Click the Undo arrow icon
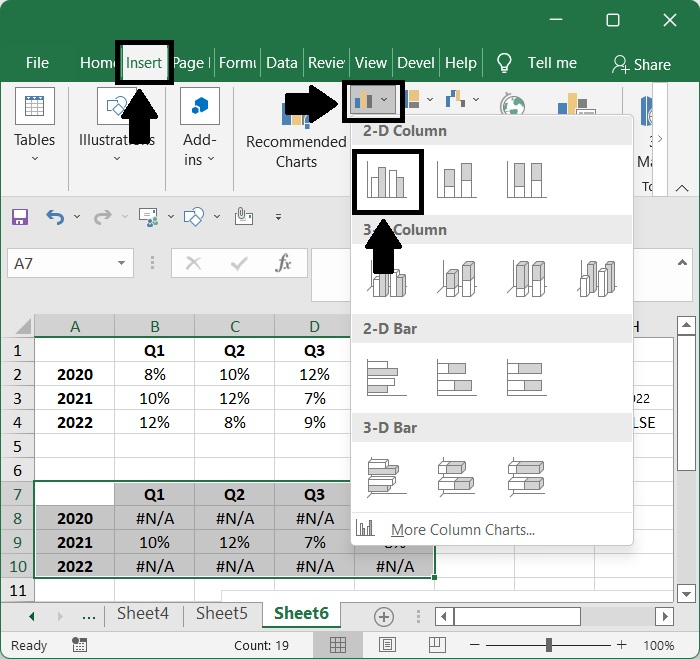 point(55,217)
